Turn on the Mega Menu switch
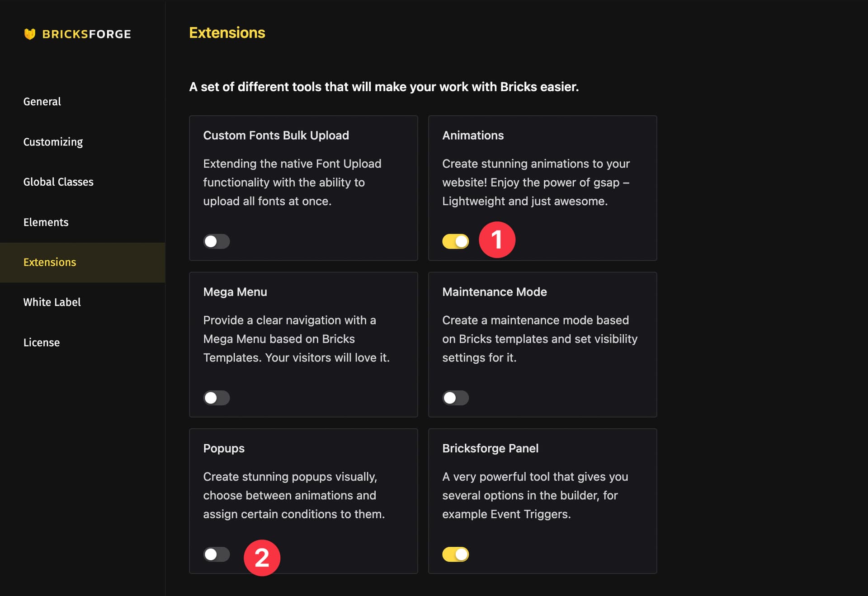The height and width of the screenshot is (596, 868). pyautogui.click(x=217, y=398)
